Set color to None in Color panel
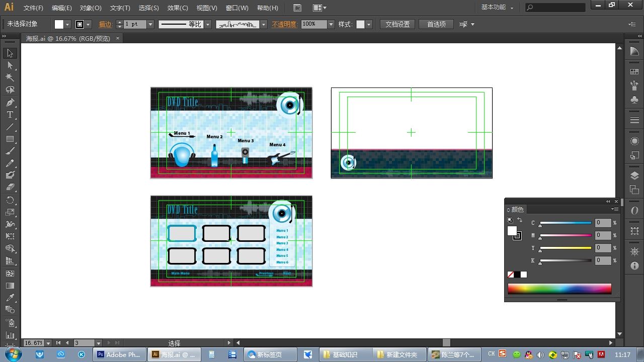 pyautogui.click(x=511, y=275)
